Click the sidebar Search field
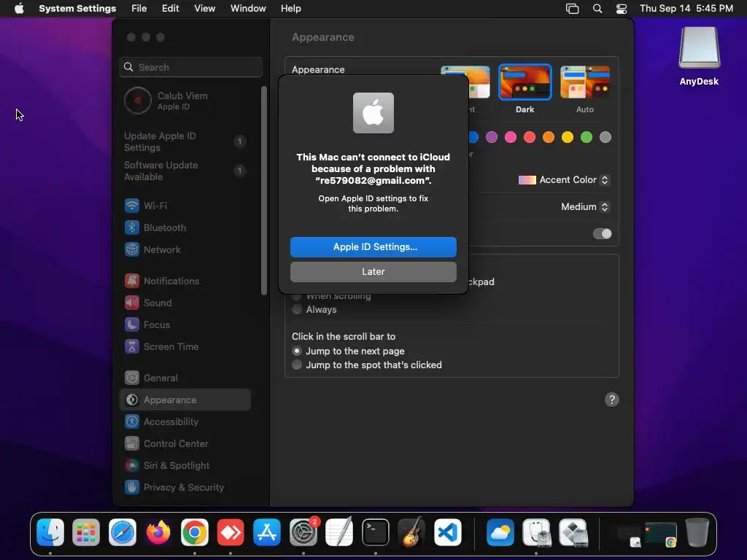This screenshot has width=747, height=560. point(190,67)
